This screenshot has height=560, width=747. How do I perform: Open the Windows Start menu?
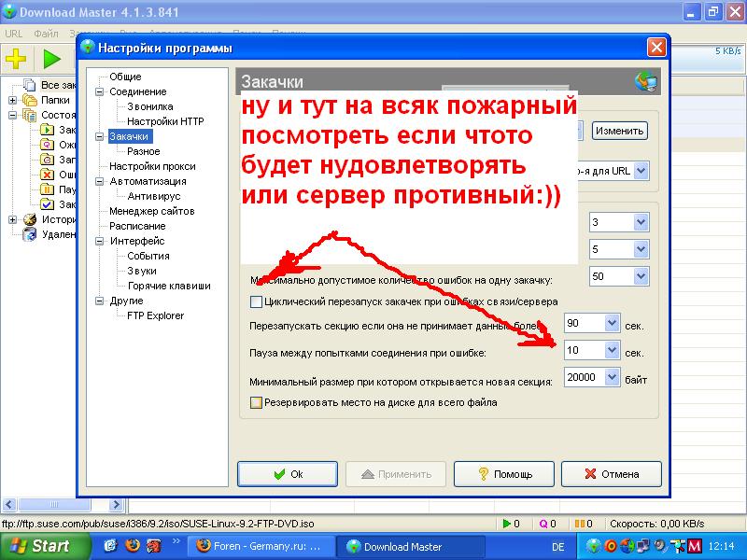(43, 546)
